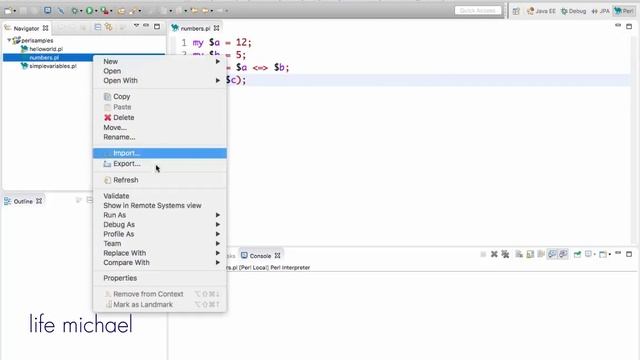This screenshot has width=640, height=360.
Task: Click the Open Perspective icon
Action: [x=516, y=11]
